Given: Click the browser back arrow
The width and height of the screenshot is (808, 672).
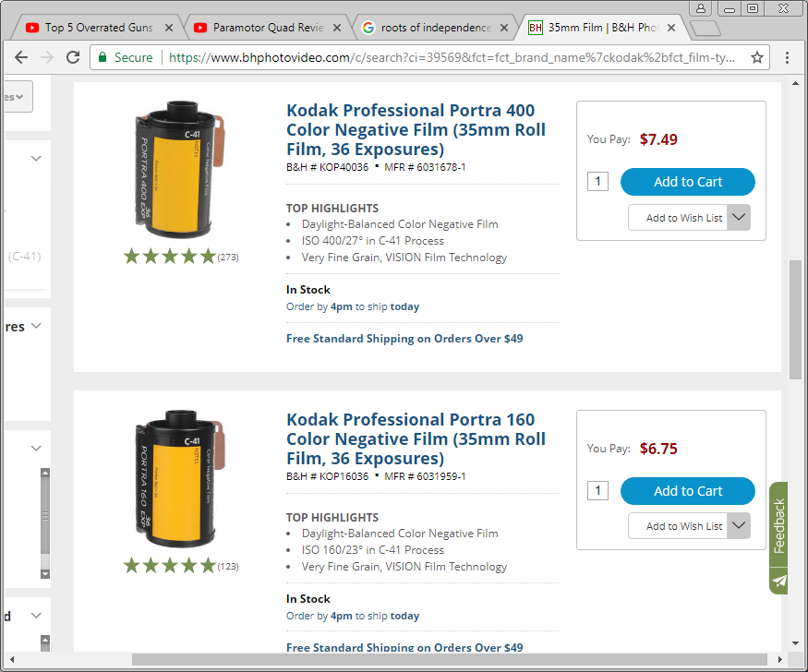Looking at the screenshot, I should click(x=21, y=57).
